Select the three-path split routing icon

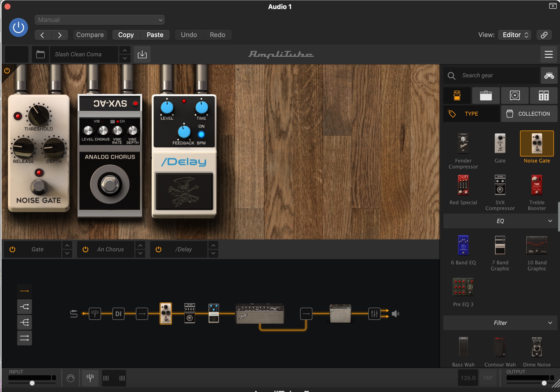click(25, 322)
